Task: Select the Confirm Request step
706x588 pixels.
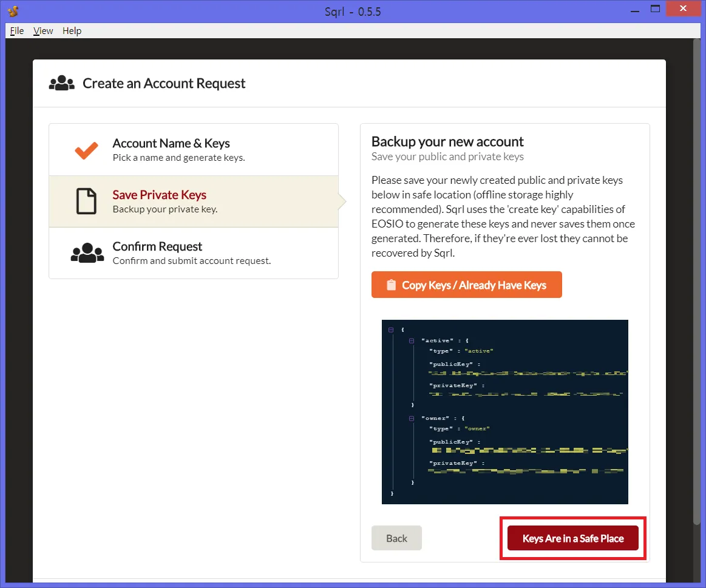Action: pos(194,253)
